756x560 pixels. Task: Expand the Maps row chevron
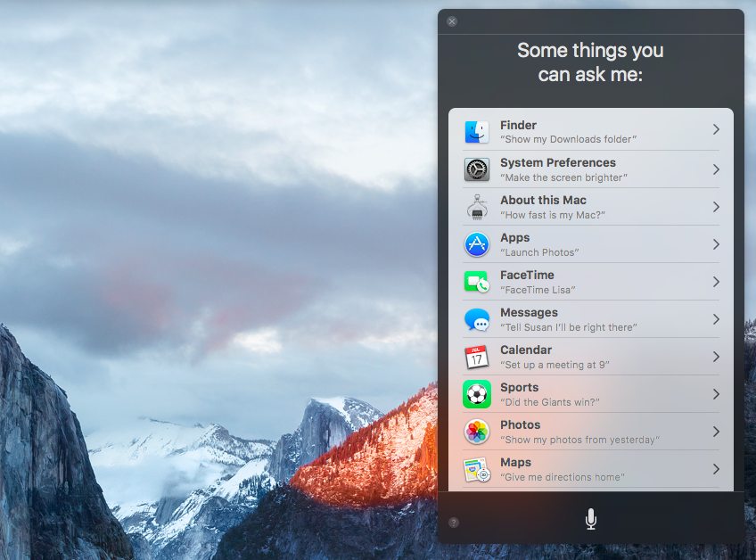[716, 469]
